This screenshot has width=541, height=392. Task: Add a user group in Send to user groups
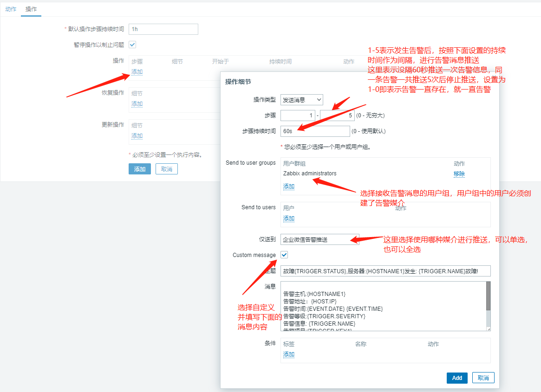[x=288, y=186]
